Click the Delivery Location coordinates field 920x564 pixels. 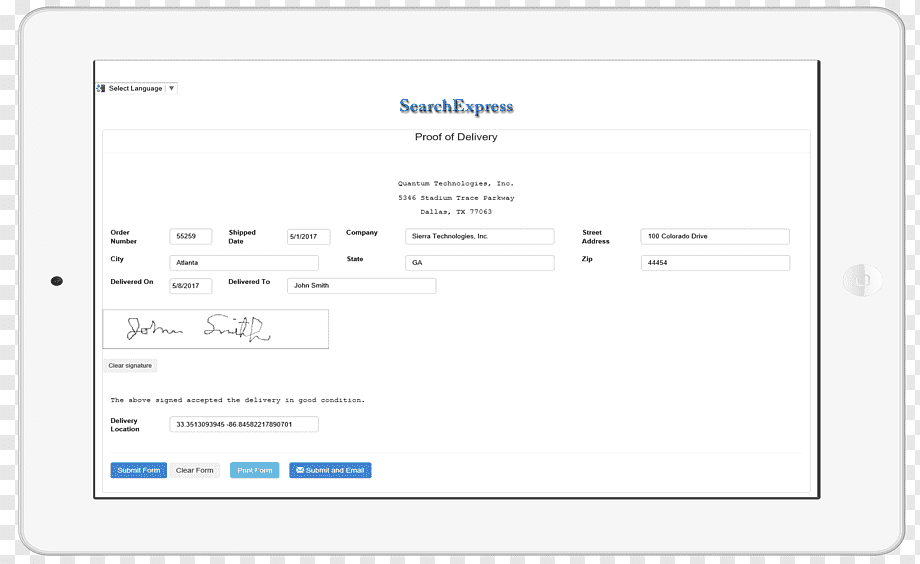(244, 424)
